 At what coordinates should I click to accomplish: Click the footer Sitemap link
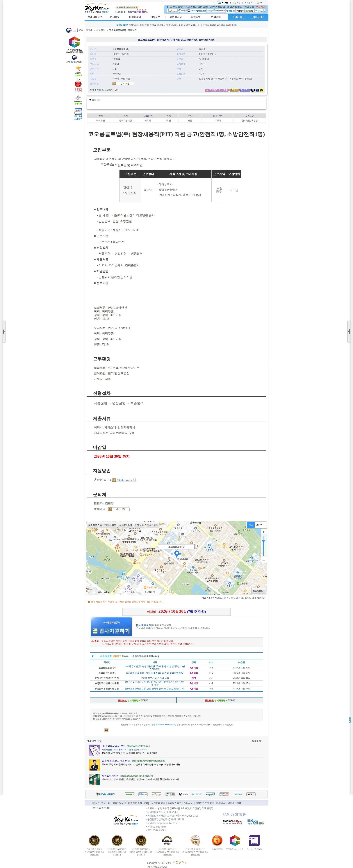(x=188, y=803)
